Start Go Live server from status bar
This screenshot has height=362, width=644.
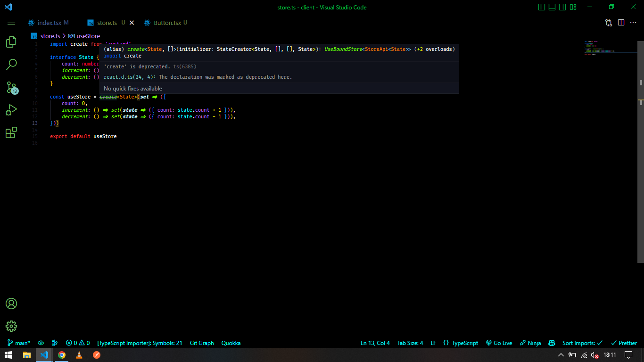499,343
